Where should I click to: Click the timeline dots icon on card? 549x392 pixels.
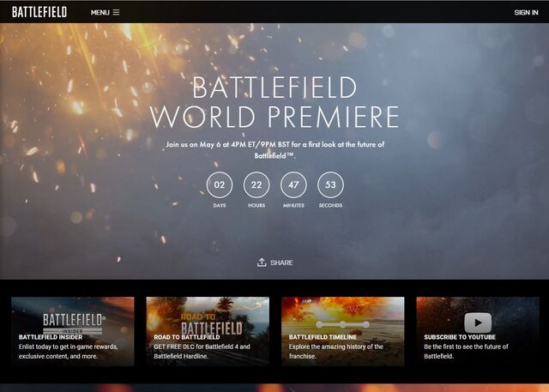click(342, 324)
